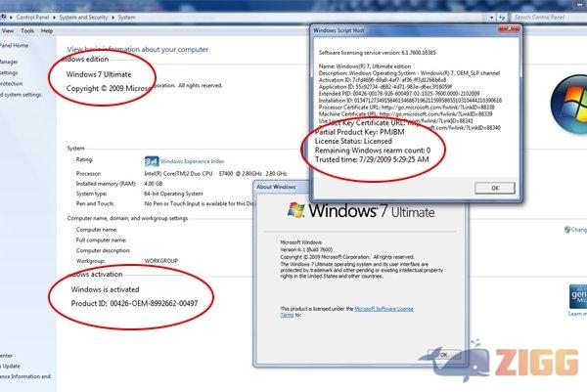Click the Windows Script Host title bar
Viewport: 587px width, 392px height.
(404, 30)
